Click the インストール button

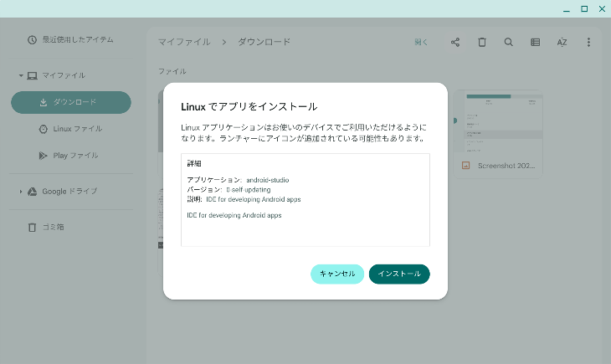coord(399,274)
